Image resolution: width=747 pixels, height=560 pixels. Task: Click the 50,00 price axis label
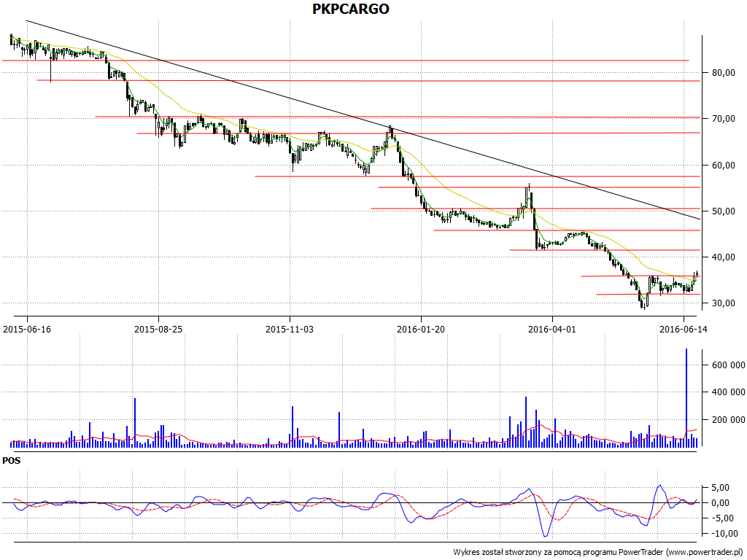[724, 211]
